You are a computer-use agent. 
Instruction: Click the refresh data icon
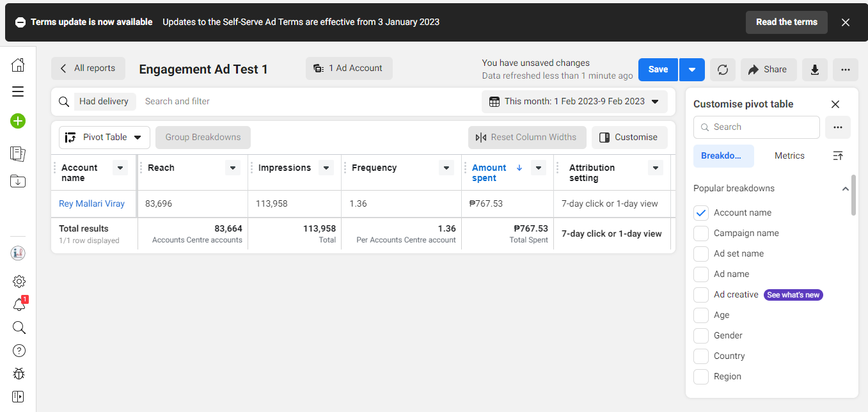pyautogui.click(x=723, y=70)
